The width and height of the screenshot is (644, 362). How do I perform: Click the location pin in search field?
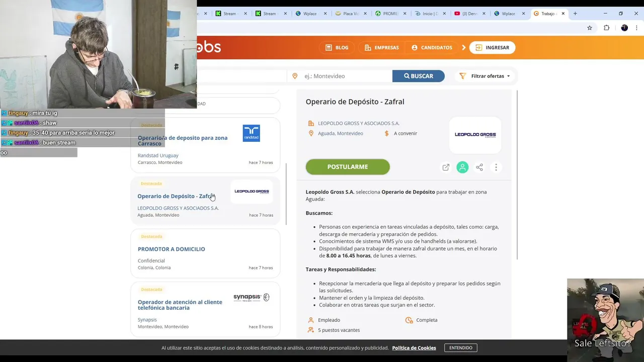[x=295, y=76]
